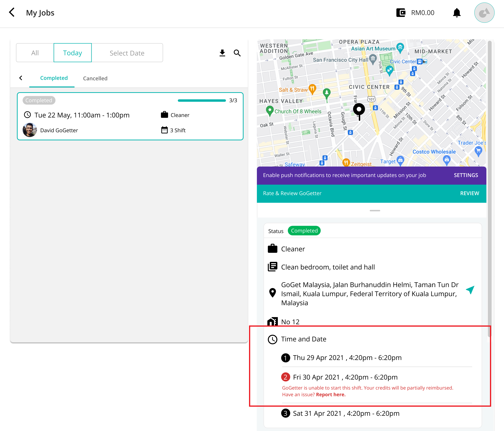Open the Tue 22 May job card
This screenshot has height=431, width=504.
click(130, 116)
